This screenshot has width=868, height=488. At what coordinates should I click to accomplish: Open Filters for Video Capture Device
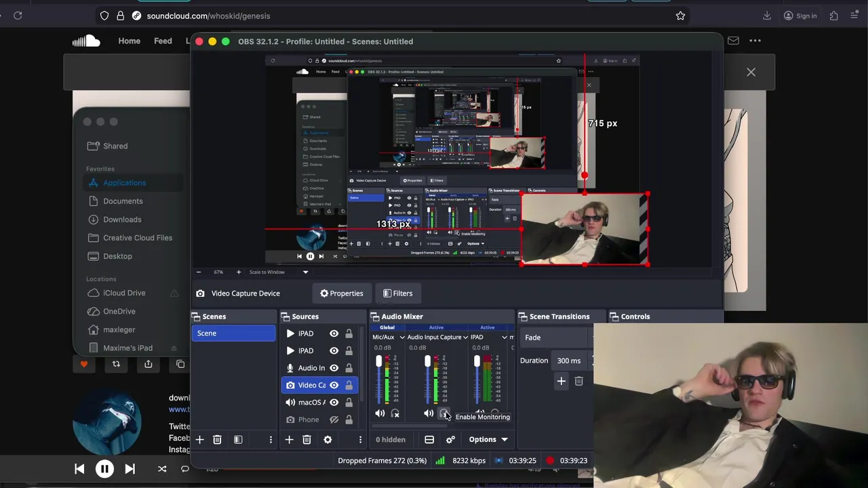(x=397, y=293)
